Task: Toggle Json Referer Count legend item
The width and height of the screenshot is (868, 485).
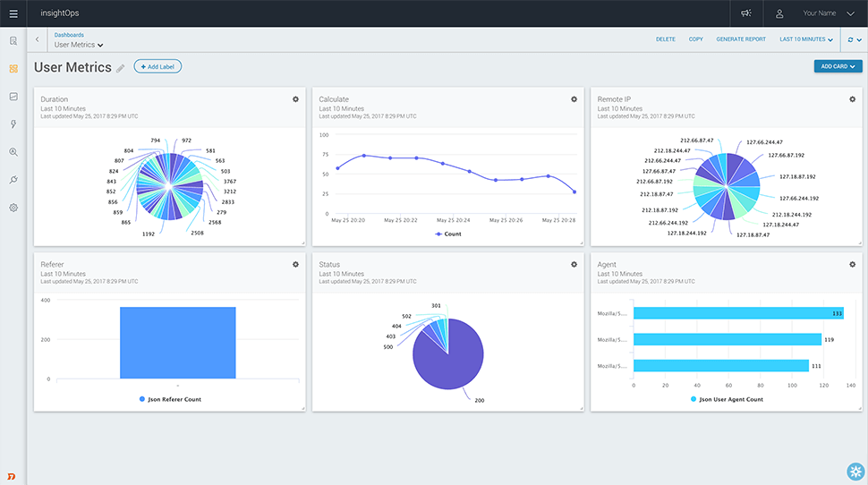Action: [170, 399]
